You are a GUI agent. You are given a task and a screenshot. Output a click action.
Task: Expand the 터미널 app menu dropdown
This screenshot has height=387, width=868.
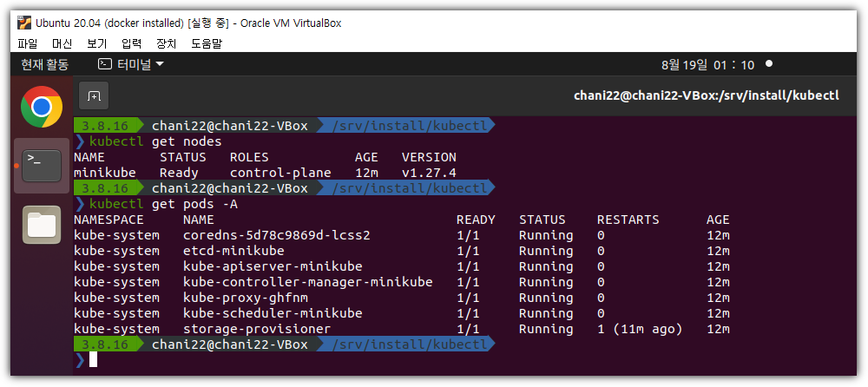131,65
